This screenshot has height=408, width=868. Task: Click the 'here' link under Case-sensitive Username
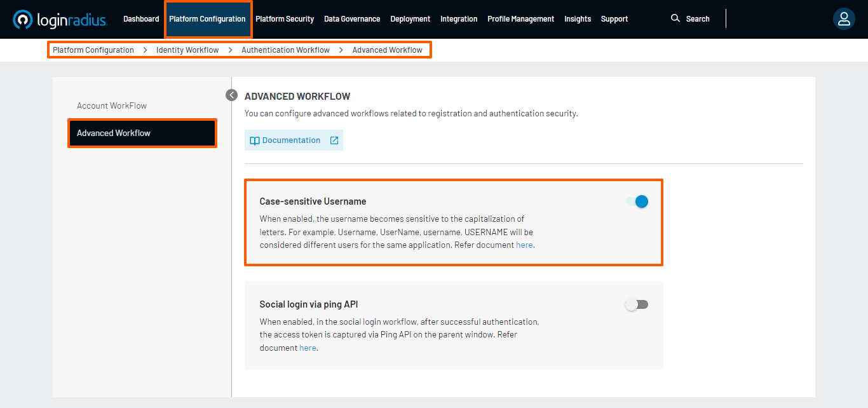[524, 245]
